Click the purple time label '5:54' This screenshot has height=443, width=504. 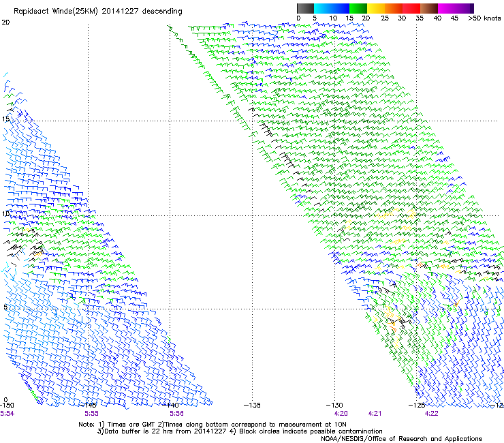(7, 414)
